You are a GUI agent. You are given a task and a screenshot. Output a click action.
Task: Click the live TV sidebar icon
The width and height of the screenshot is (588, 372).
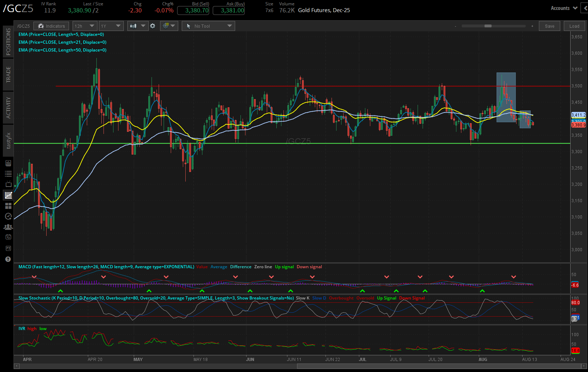pos(8,184)
